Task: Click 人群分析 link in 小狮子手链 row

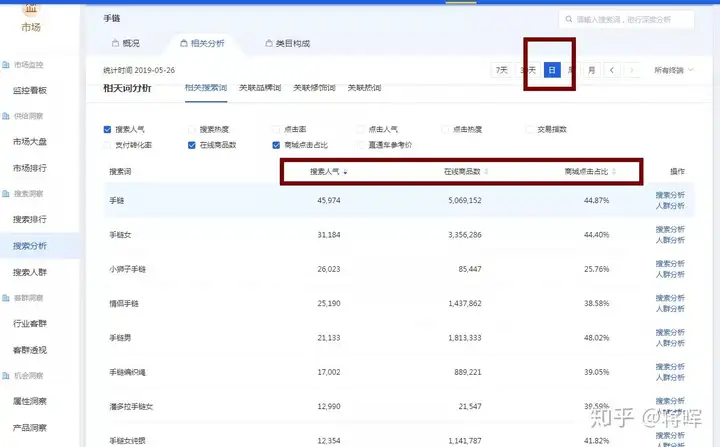Action: (x=670, y=275)
